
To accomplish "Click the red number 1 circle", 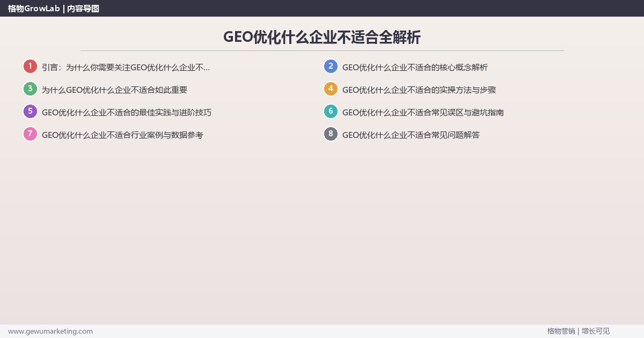I will click(30, 67).
